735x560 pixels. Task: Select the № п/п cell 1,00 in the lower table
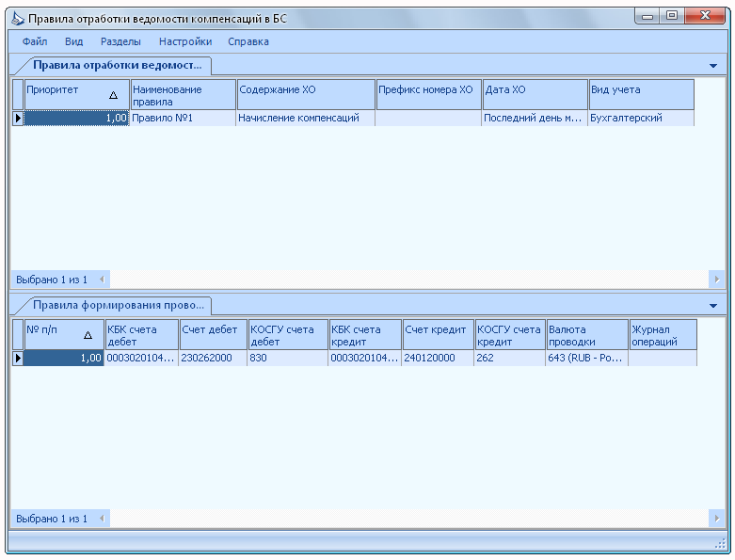[64, 358]
